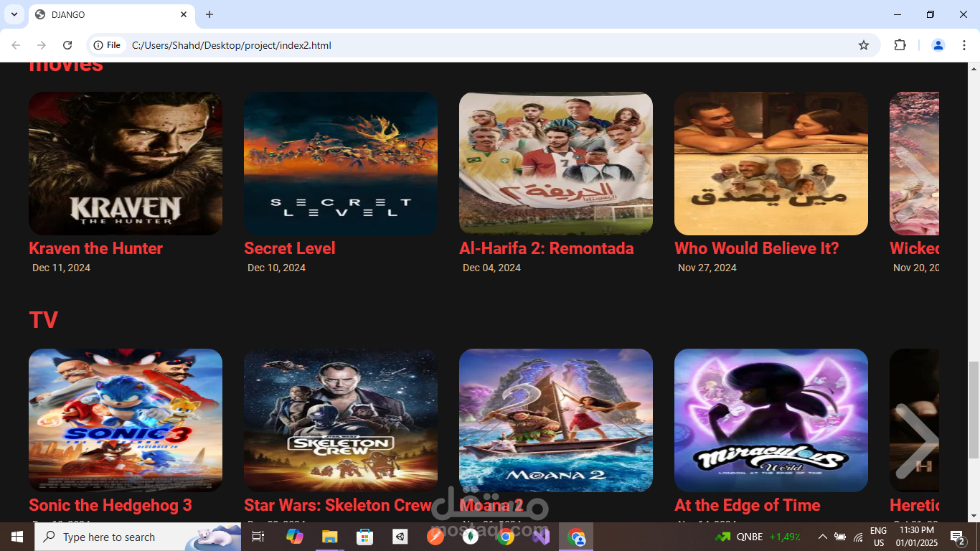This screenshot has width=980, height=551.
Task: Click the At the Edge of Time title
Action: (x=748, y=505)
